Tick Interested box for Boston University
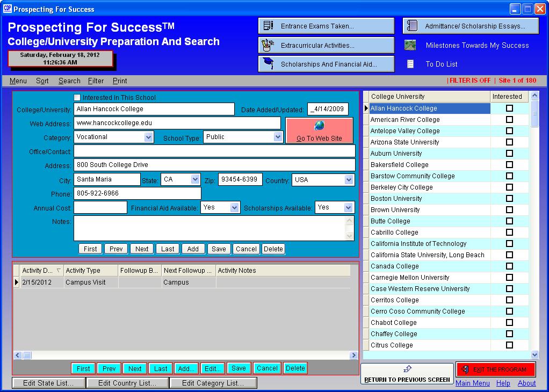Image resolution: width=549 pixels, height=392 pixels. tap(509, 199)
